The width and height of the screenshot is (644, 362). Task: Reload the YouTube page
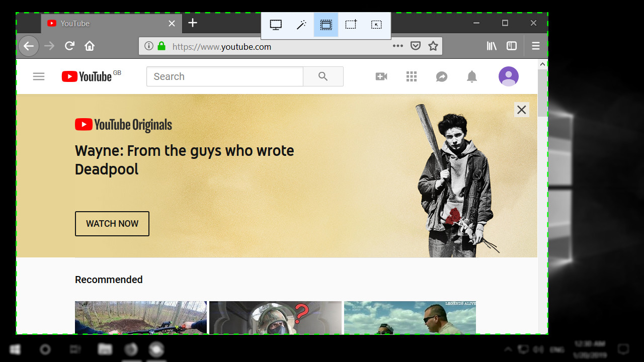[69, 46]
